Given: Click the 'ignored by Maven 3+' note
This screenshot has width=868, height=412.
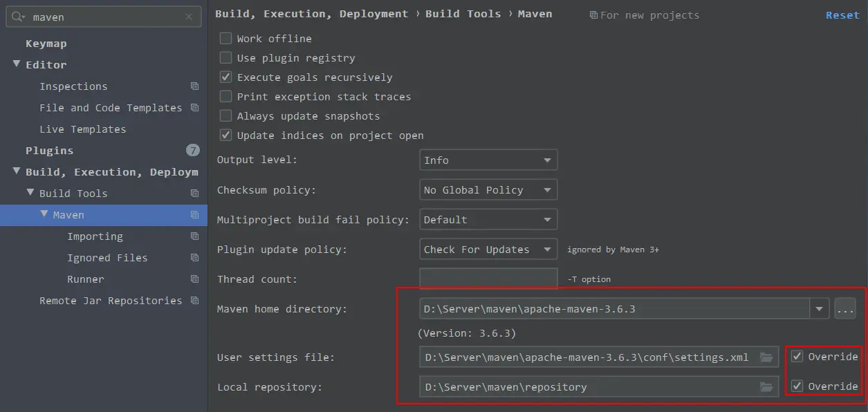Looking at the screenshot, I should [x=613, y=250].
